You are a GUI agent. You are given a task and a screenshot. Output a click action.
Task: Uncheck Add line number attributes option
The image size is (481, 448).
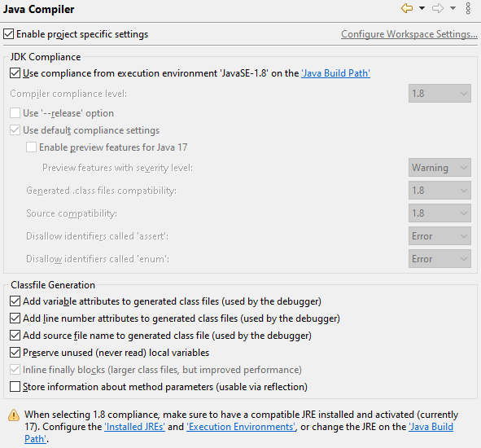[15, 318]
